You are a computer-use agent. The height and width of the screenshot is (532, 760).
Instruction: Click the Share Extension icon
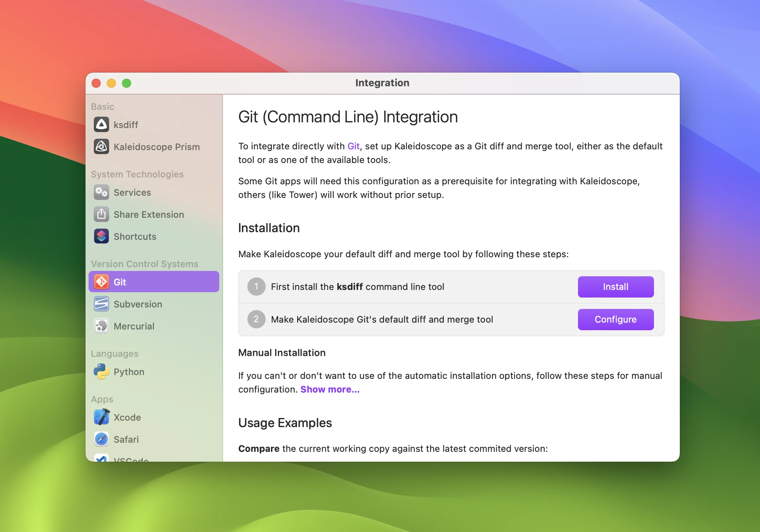(101, 214)
